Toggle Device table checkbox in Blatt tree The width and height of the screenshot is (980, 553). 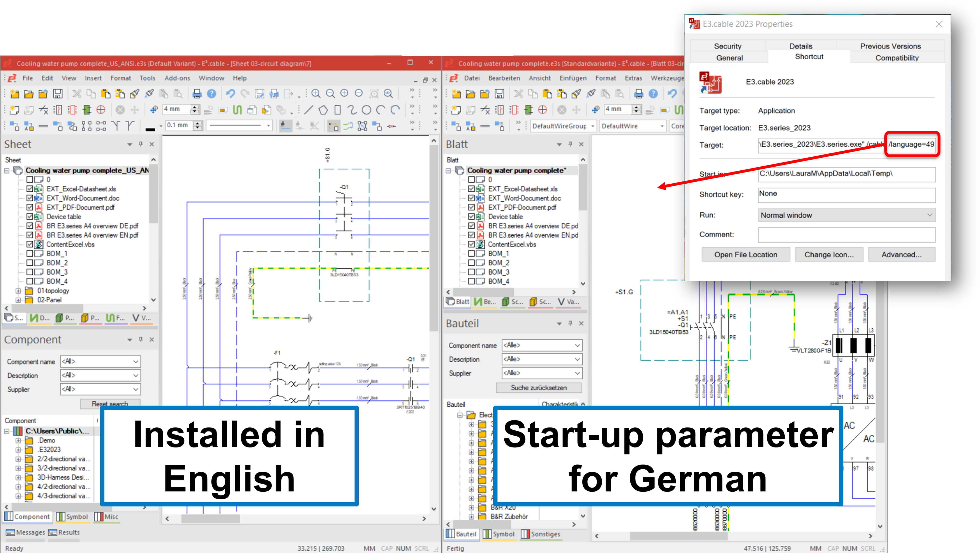(x=471, y=217)
